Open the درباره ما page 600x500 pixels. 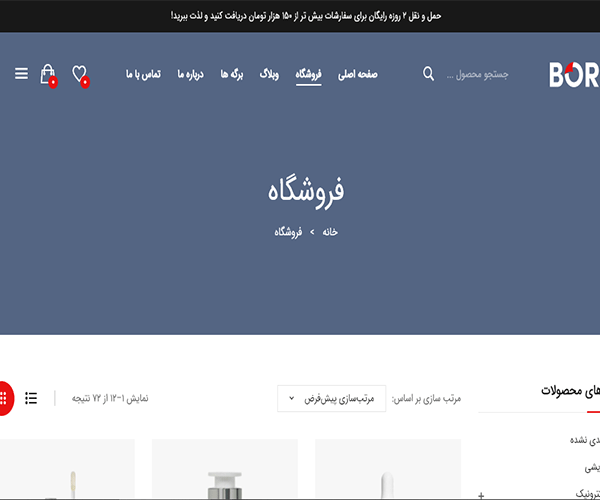coord(191,75)
